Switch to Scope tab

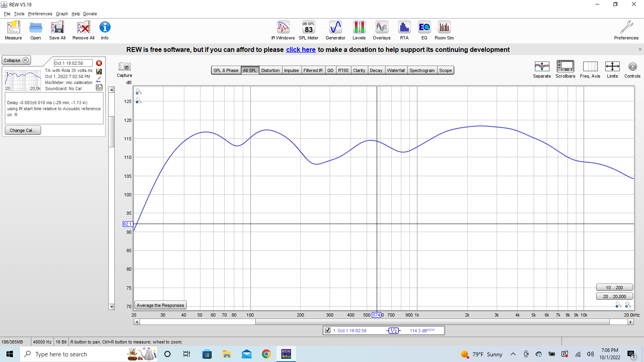tap(446, 70)
